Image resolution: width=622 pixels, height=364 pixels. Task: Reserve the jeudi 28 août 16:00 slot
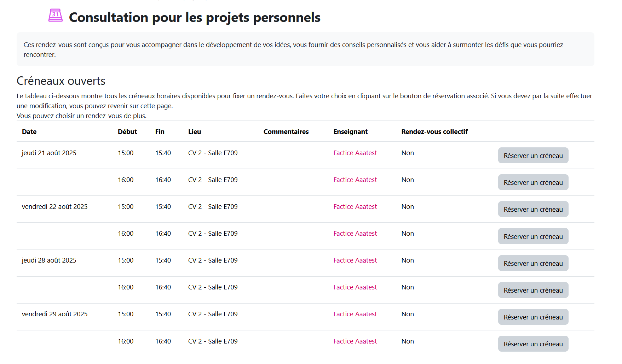point(533,290)
